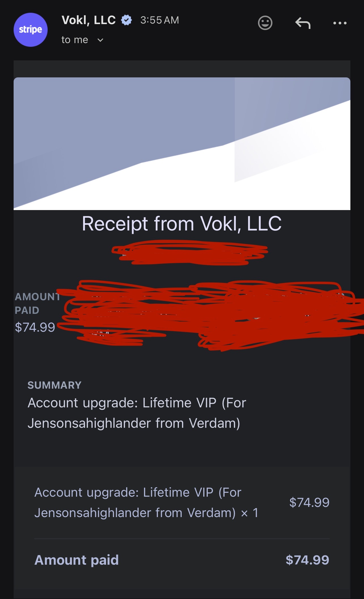
Task: Tap the 3:55 AM timestamp
Action: [x=160, y=20]
